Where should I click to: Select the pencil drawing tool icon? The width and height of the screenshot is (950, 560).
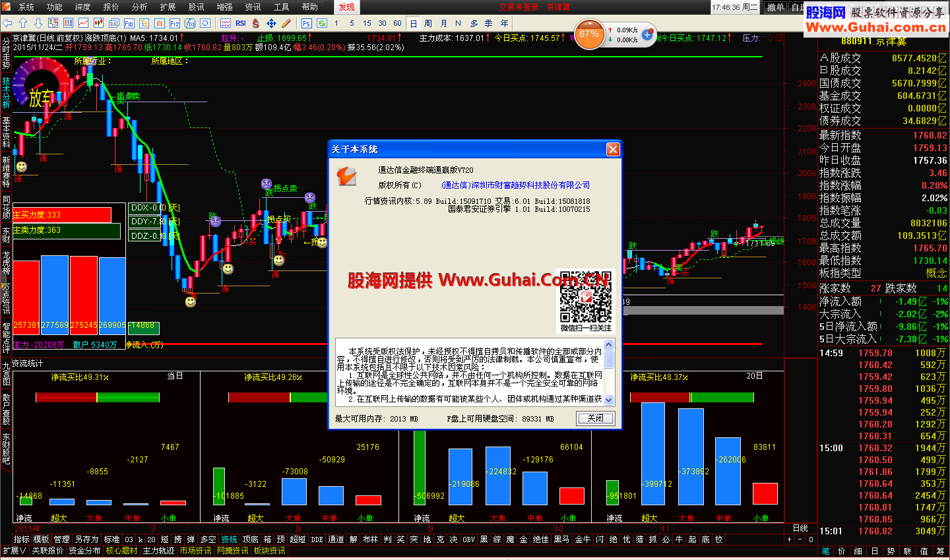[286, 23]
